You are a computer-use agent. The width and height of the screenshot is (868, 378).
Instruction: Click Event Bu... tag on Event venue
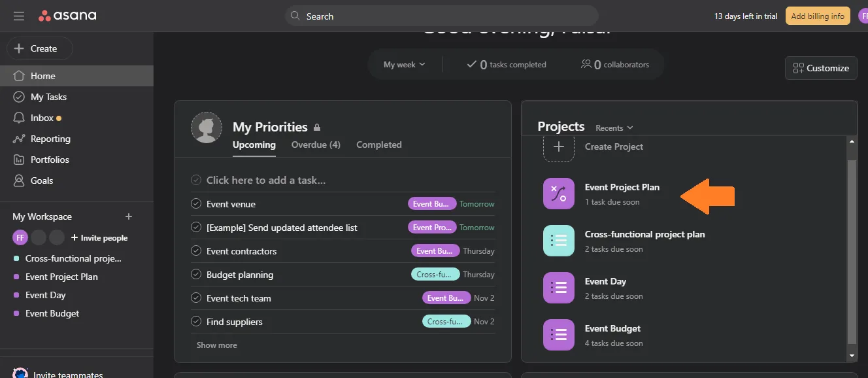pos(432,204)
